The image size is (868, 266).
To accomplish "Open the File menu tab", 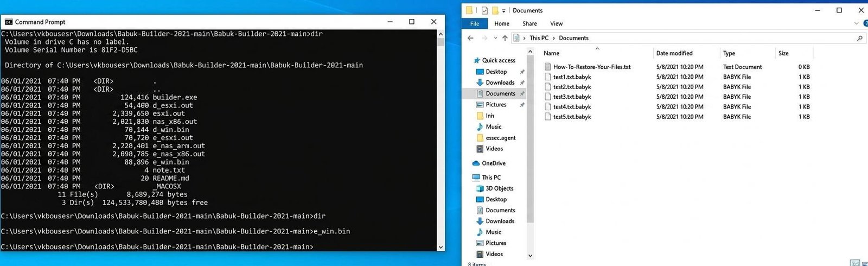I will 475,23.
